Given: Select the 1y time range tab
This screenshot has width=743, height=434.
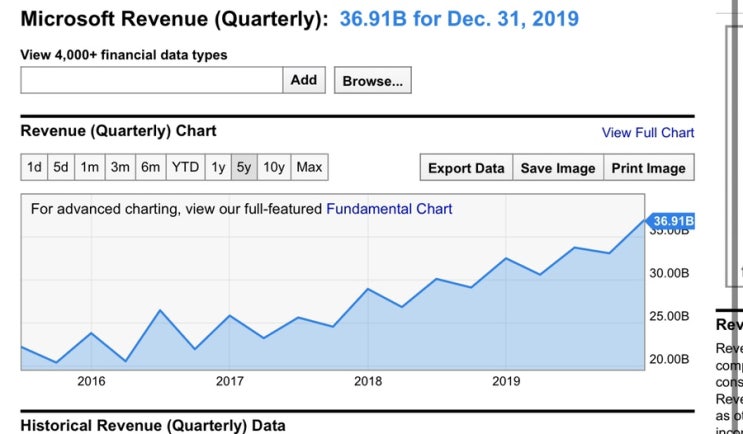Looking at the screenshot, I should [x=218, y=167].
